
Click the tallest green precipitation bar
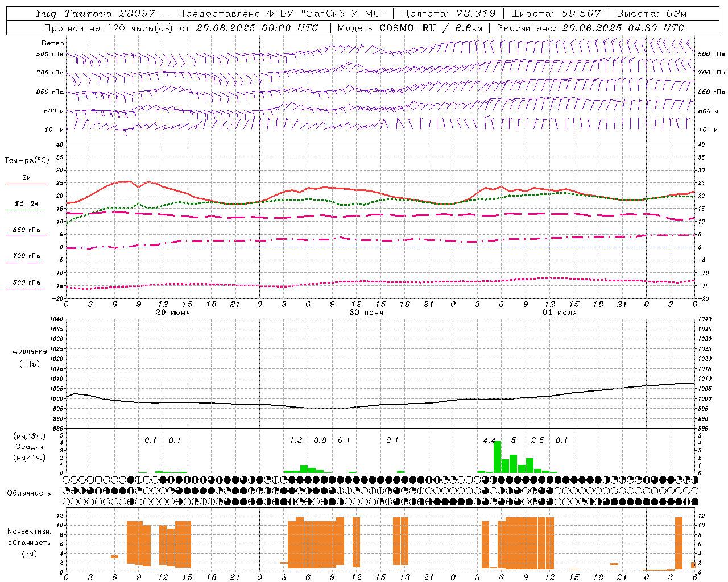coord(497,457)
